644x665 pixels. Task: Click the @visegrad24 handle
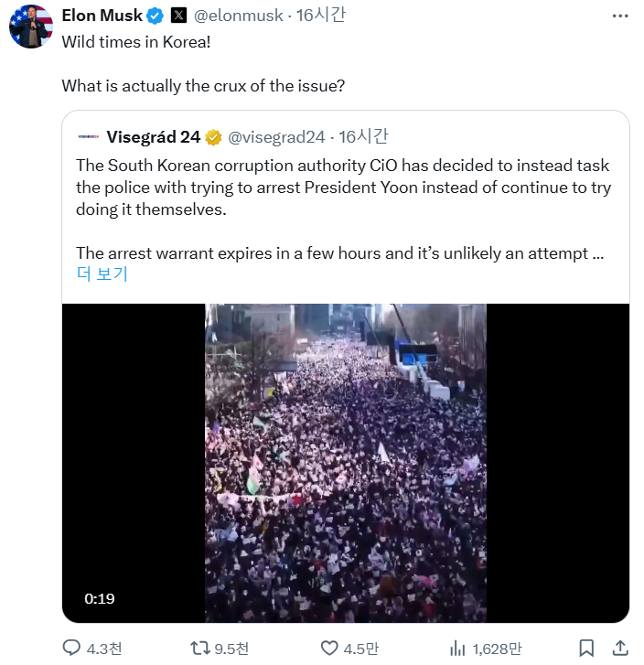click(x=276, y=137)
